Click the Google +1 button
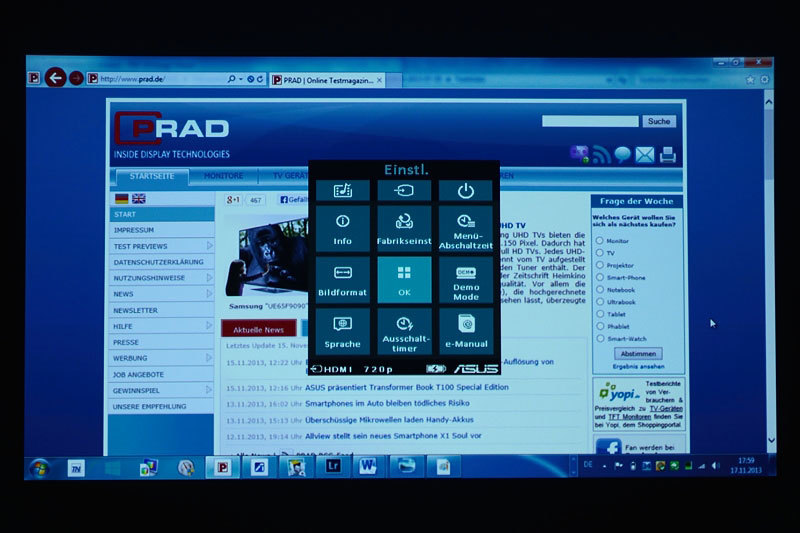 click(233, 200)
